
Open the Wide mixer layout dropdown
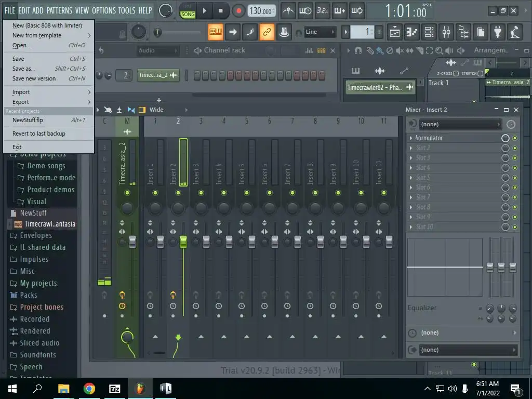pos(169,110)
